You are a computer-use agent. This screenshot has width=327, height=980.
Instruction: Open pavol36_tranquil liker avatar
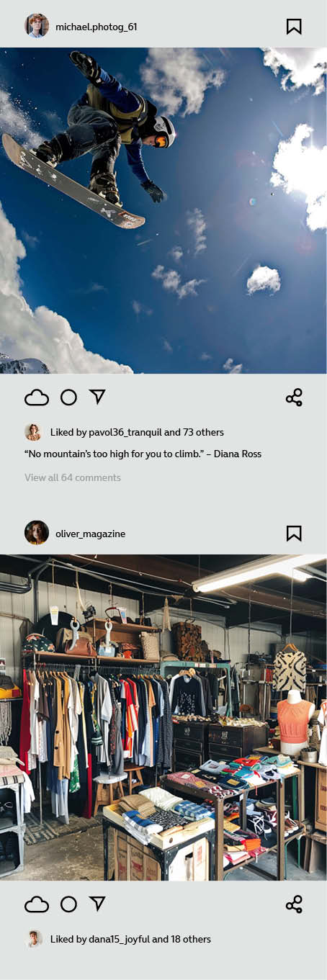point(33,432)
